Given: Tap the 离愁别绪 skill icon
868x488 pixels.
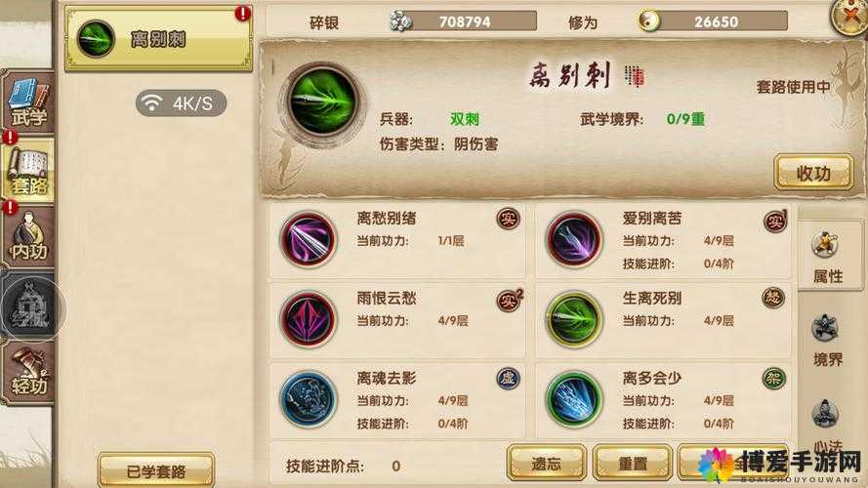Looking at the screenshot, I should coord(309,240).
